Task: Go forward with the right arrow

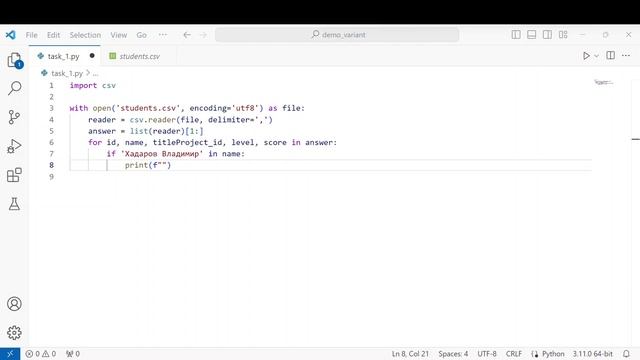Action: pyautogui.click(x=203, y=35)
